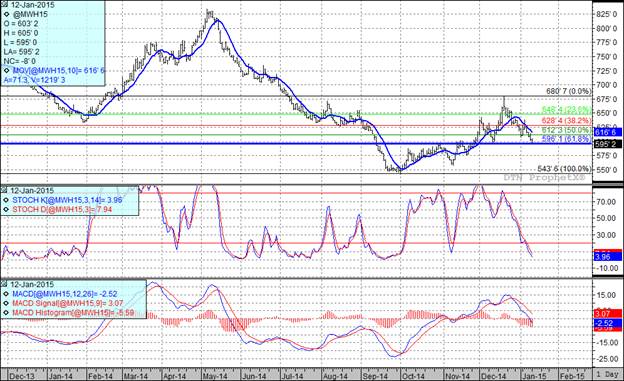Click the -25.00 MACD axis label

606,359
